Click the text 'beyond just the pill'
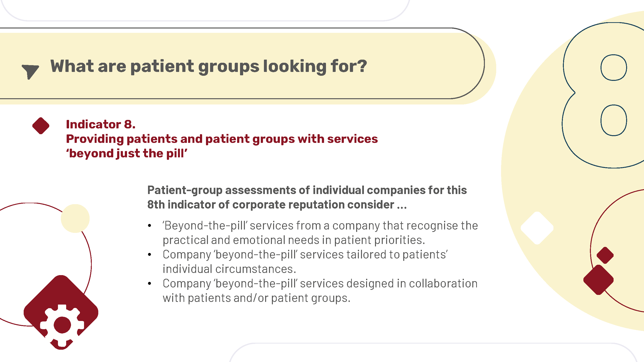Image resolution: width=644 pixels, height=362 pixels. [x=127, y=153]
